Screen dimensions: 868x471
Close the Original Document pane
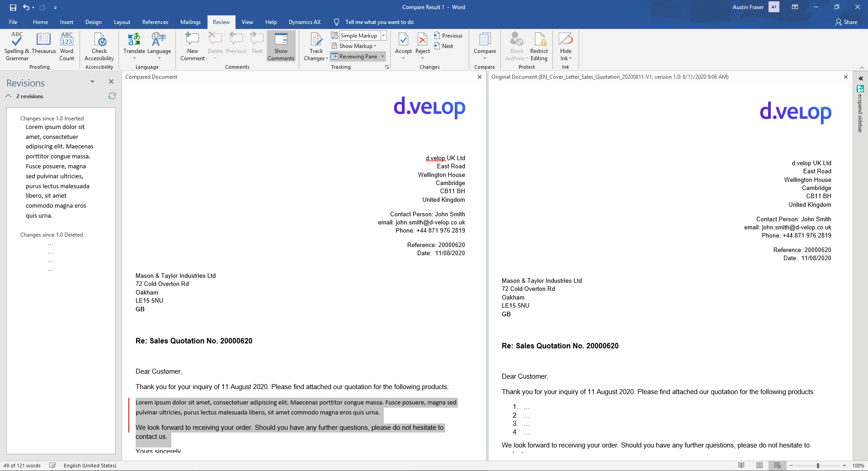point(846,77)
